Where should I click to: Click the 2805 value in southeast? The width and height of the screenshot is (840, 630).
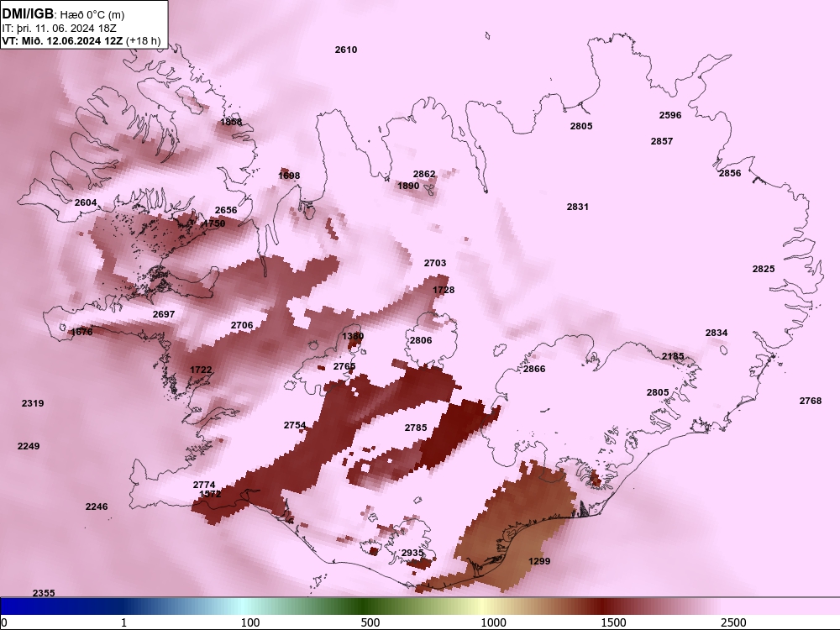[x=658, y=392]
